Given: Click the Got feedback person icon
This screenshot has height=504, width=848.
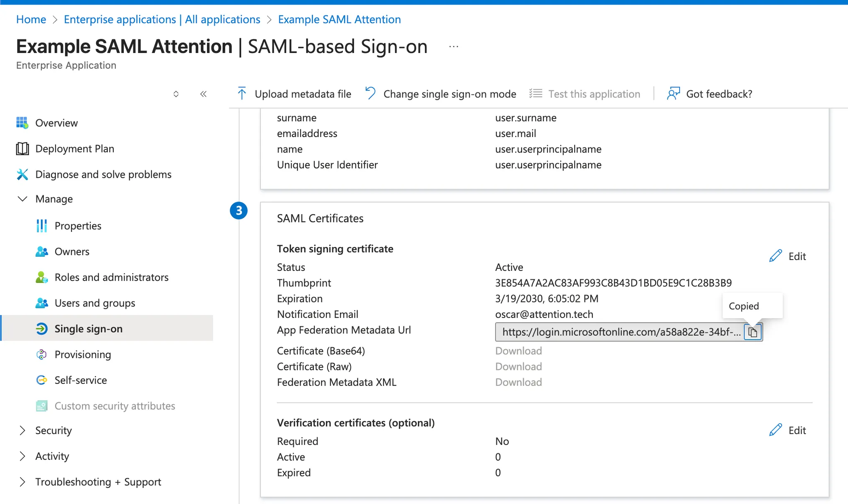Looking at the screenshot, I should coord(673,94).
